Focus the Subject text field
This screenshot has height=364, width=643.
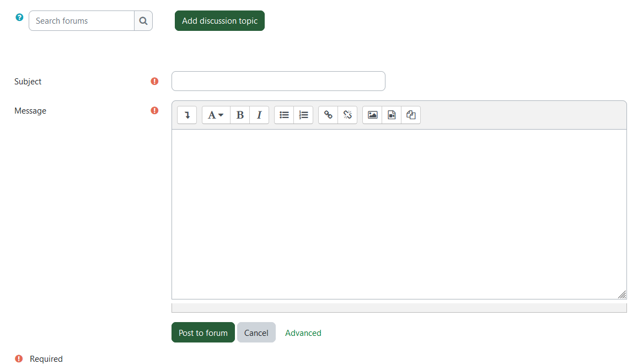pyautogui.click(x=278, y=81)
